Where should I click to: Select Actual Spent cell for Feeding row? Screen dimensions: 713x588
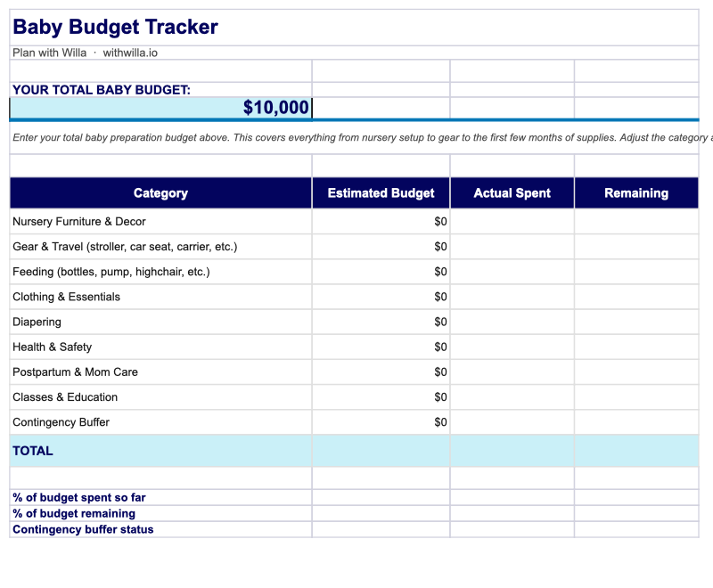tap(512, 272)
